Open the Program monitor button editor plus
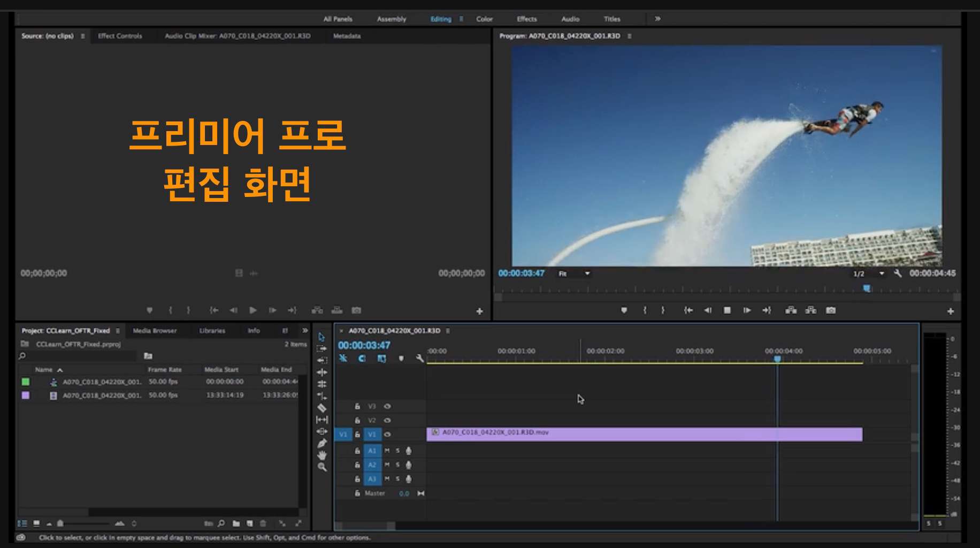The image size is (980, 548). (951, 311)
